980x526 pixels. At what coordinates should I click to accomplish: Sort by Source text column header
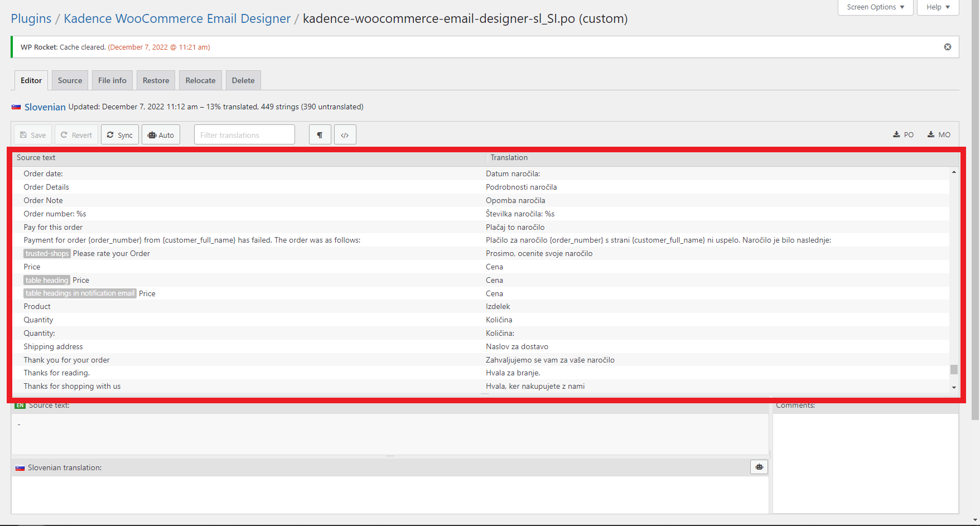click(x=36, y=157)
